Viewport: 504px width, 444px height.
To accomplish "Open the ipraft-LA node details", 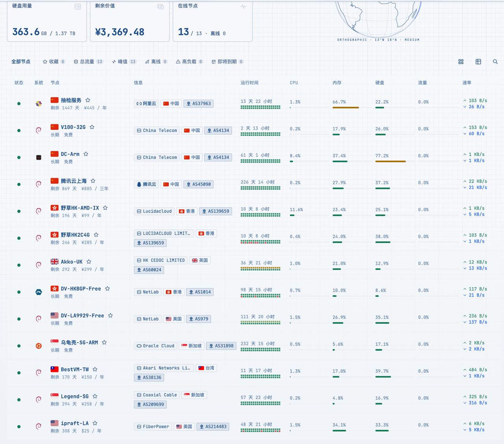I will point(75,424).
